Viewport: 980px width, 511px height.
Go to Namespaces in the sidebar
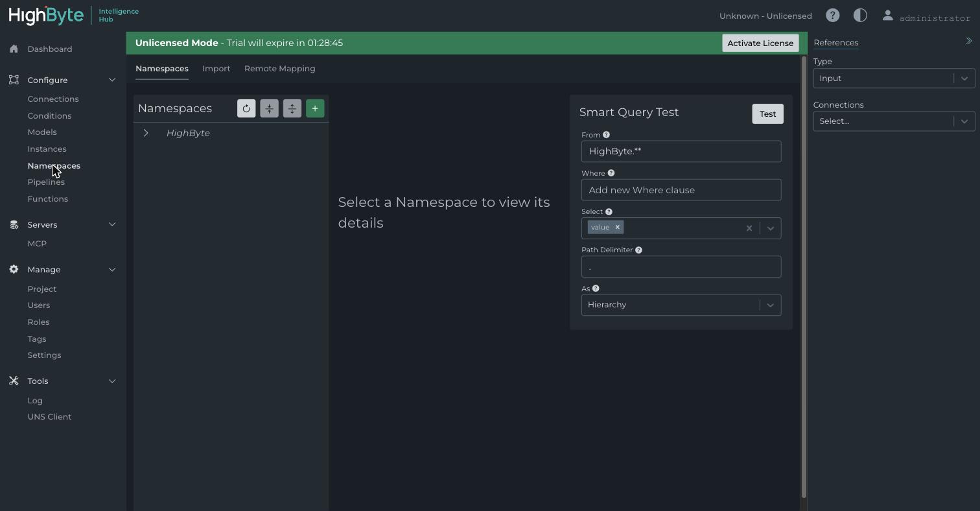pos(54,166)
